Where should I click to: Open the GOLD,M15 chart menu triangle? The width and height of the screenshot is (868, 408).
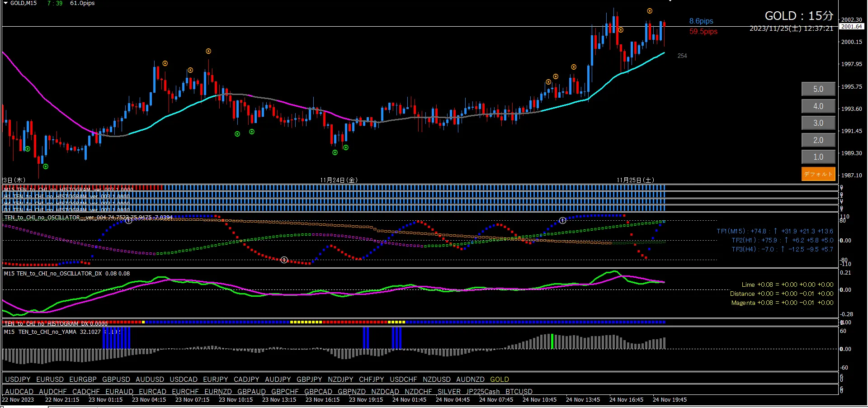click(5, 3)
